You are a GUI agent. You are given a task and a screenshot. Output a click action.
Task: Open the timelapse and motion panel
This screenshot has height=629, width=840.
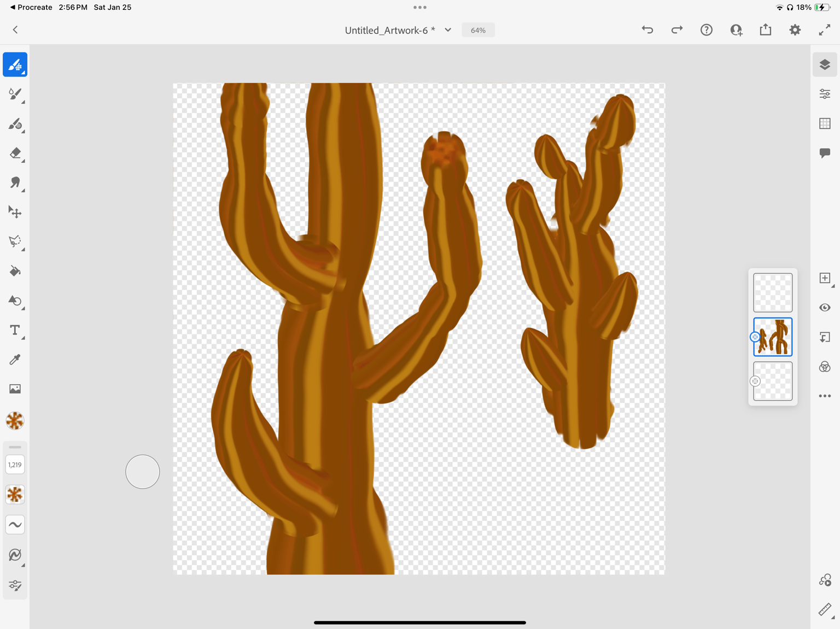(825, 580)
